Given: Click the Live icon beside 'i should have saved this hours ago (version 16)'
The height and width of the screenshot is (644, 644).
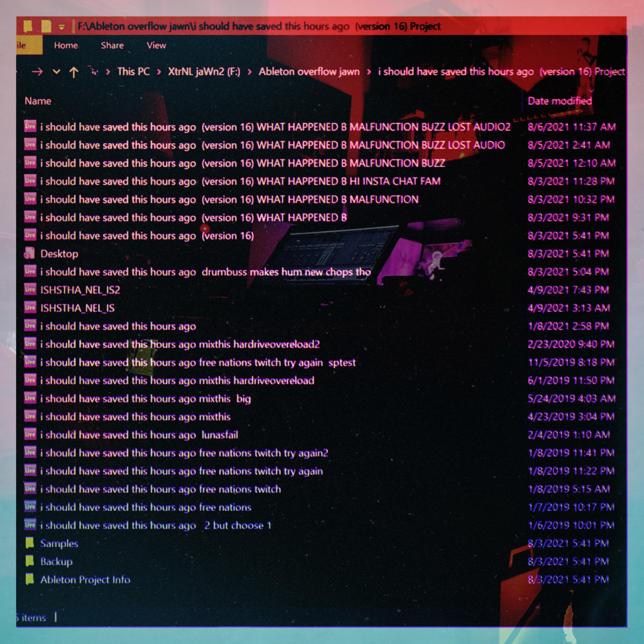Looking at the screenshot, I should point(30,236).
